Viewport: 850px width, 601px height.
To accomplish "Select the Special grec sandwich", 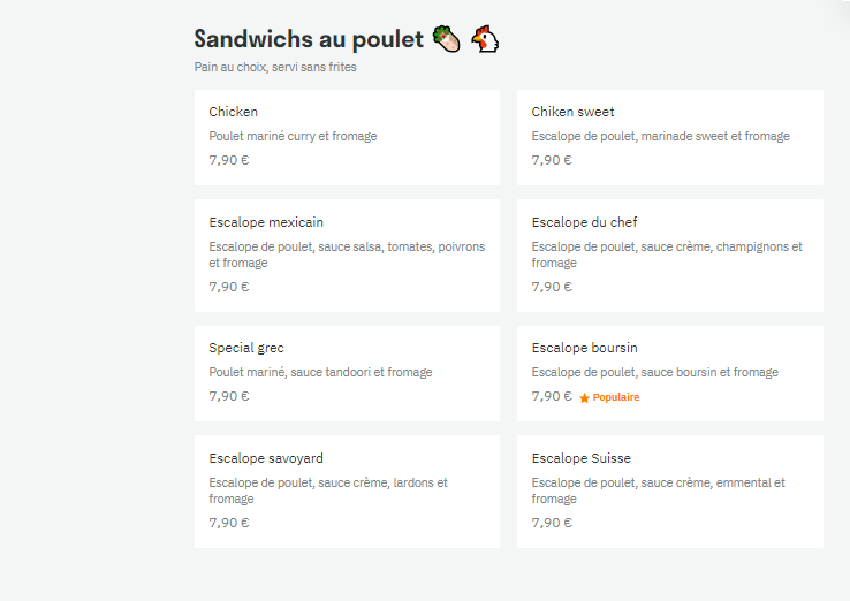I will coord(347,373).
